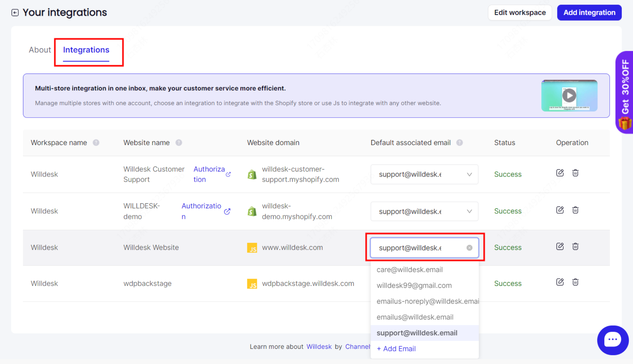
Task: Click the wdpbackstage website name cell
Action: point(147,283)
